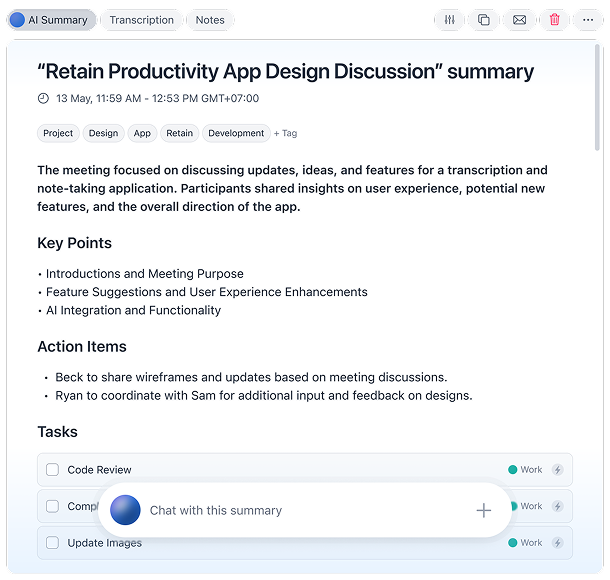Click the plus icon in chat bar
This screenshot has height=580, width=610.
pyautogui.click(x=484, y=510)
